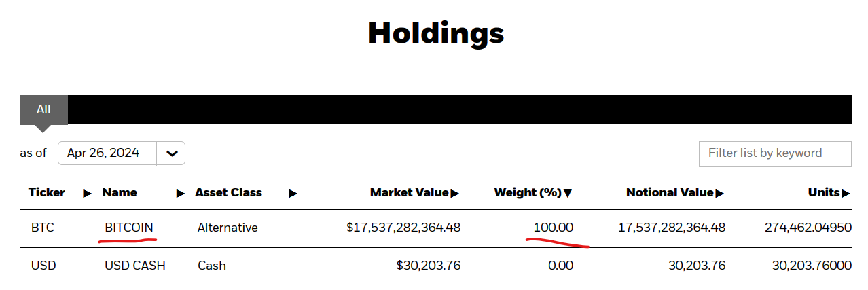Select the USD ticker cell
The width and height of the screenshot is (868, 290).
(43, 265)
